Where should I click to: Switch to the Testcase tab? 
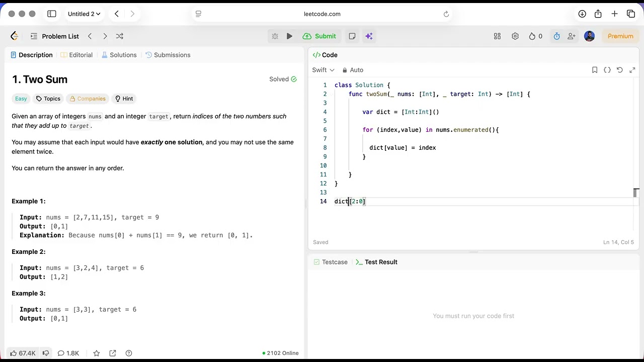[331, 262]
